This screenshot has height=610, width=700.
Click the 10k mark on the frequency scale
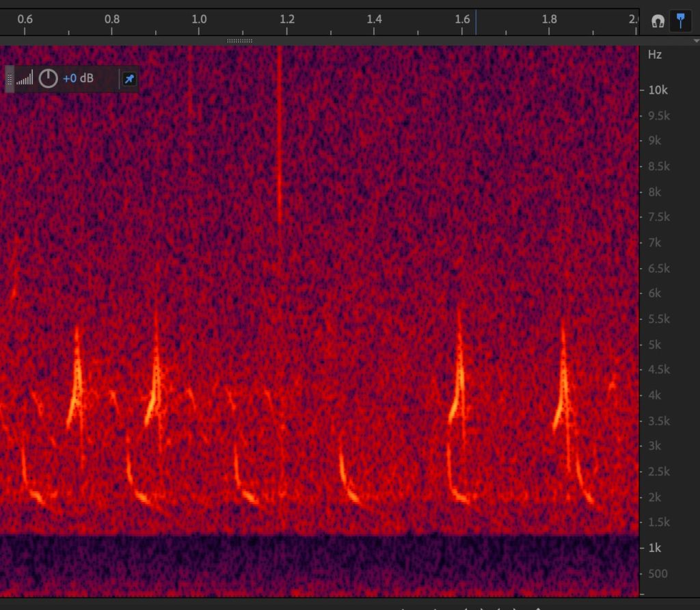click(x=657, y=90)
